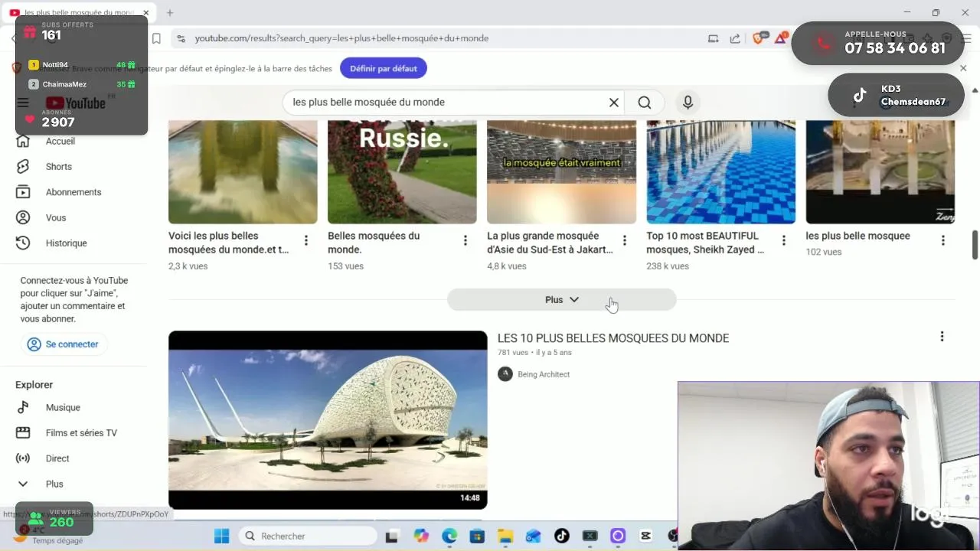Open File Explorer from taskbar
This screenshot has width=980, height=551.
pyautogui.click(x=505, y=536)
